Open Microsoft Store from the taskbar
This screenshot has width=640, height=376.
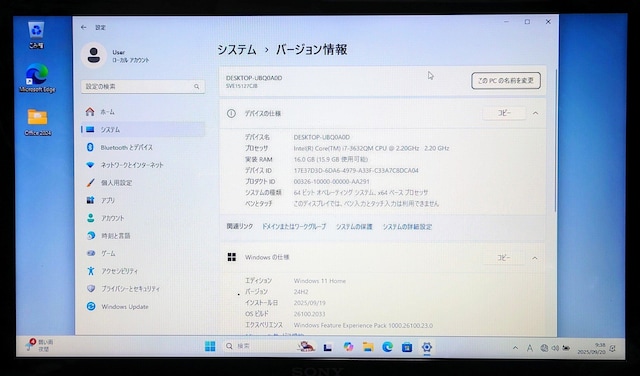pyautogui.click(x=407, y=347)
